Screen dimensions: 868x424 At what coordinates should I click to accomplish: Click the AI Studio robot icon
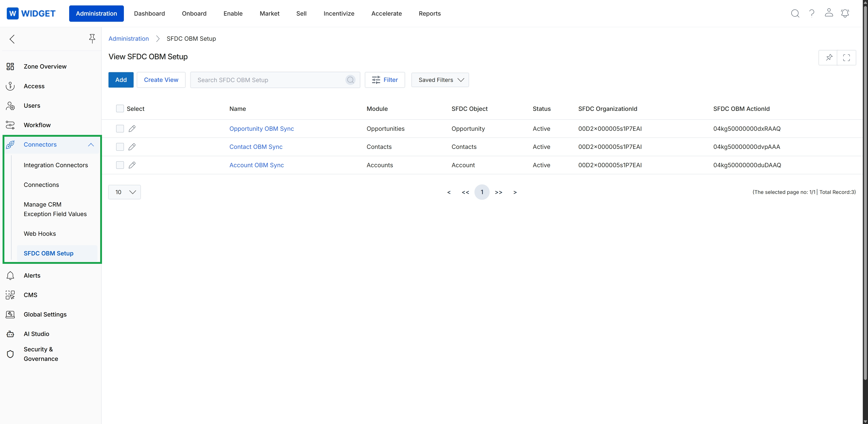tap(10, 334)
